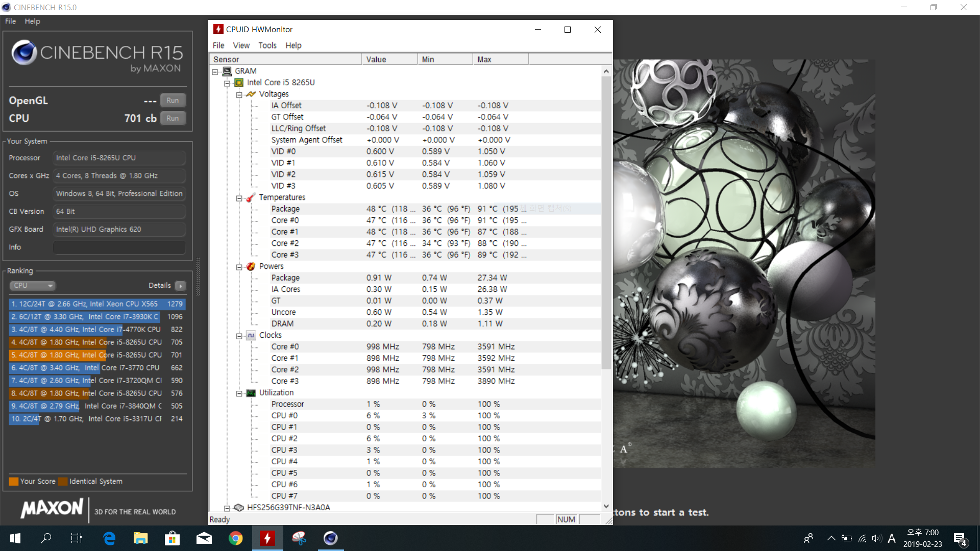Click the Powers flame icon

pyautogui.click(x=251, y=266)
